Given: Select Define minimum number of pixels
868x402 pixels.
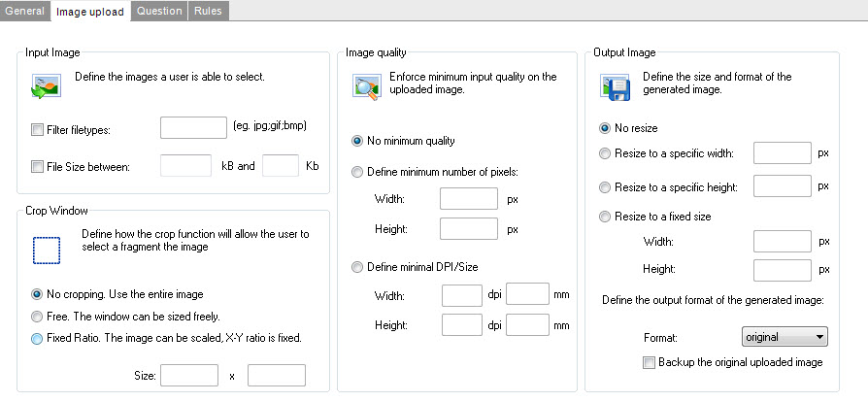Looking at the screenshot, I should (x=358, y=172).
